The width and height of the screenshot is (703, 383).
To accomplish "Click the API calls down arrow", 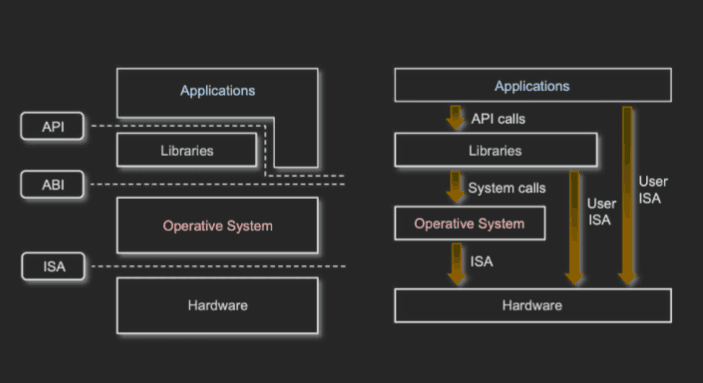I will (x=456, y=118).
